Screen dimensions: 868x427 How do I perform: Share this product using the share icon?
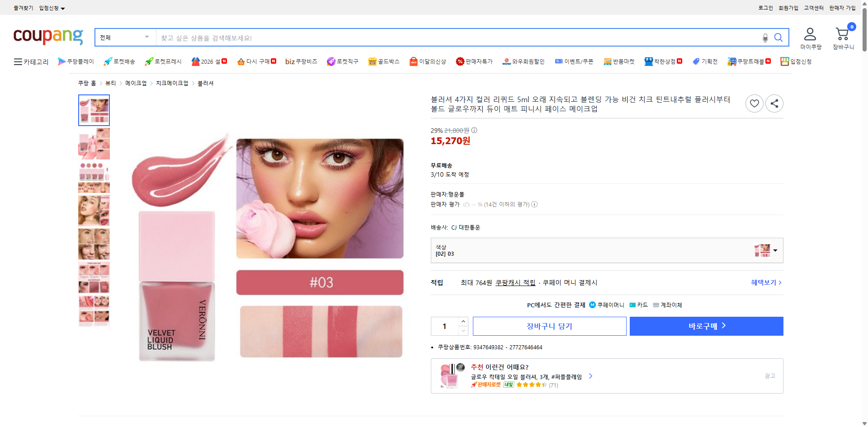point(774,103)
